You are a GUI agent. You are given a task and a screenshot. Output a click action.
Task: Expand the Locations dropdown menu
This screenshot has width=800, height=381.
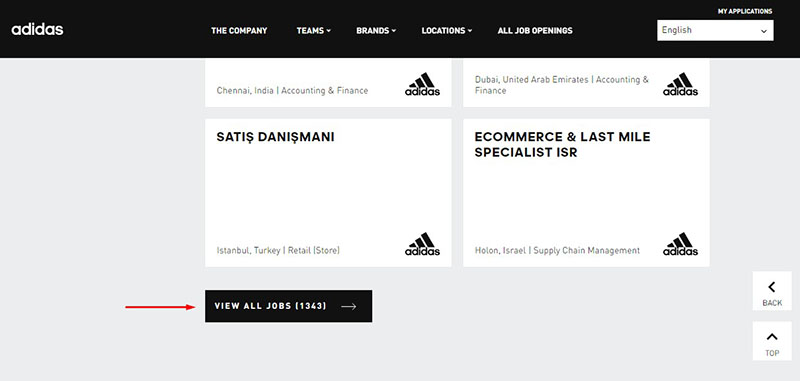446,31
